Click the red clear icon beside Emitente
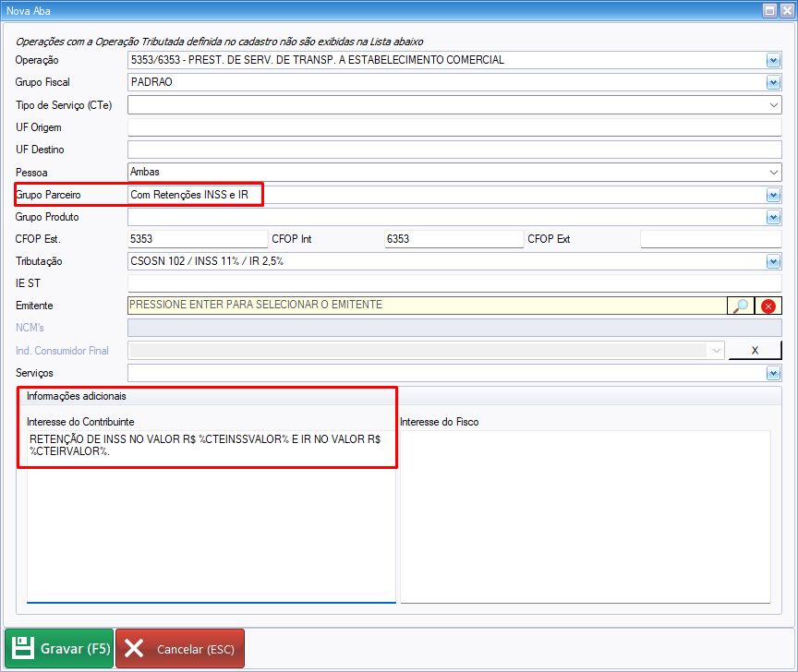Screen dimensions: 798x672 click(768, 306)
